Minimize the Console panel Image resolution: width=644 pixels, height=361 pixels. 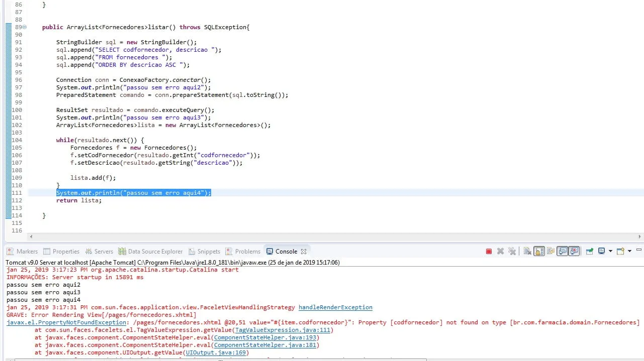pyautogui.click(x=638, y=250)
